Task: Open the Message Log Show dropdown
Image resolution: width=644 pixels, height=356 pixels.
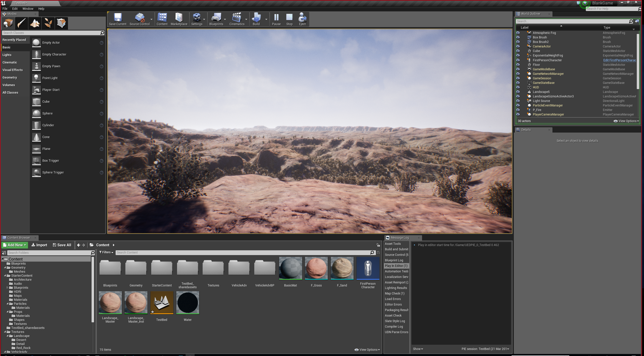Action: coord(418,349)
